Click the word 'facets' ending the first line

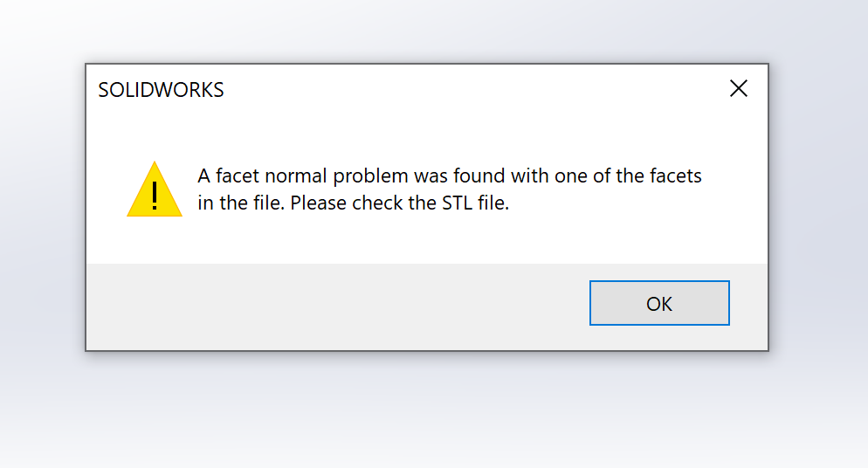pos(676,175)
